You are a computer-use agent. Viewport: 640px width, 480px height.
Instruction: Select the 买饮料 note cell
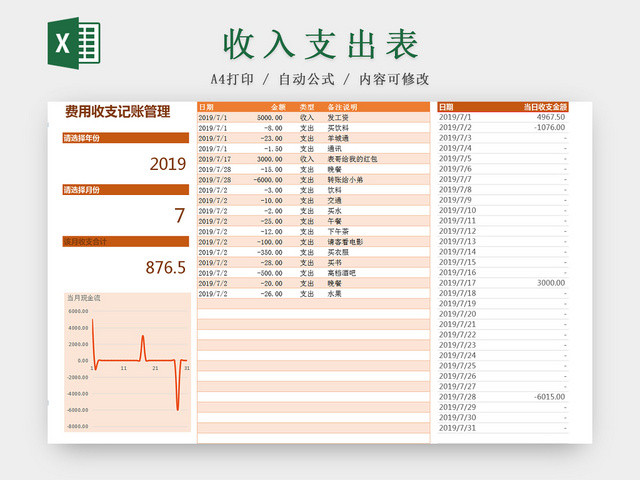tap(338, 128)
